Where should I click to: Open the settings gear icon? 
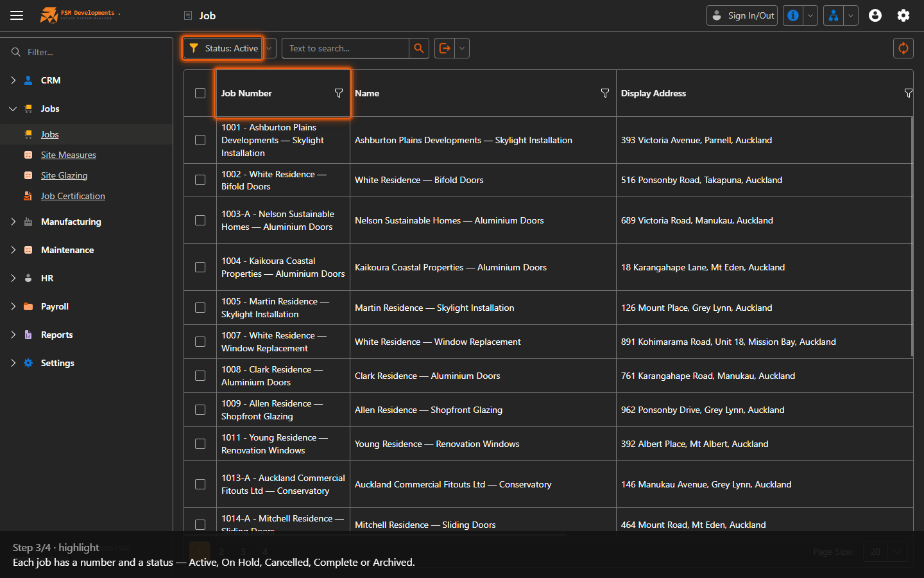903,15
